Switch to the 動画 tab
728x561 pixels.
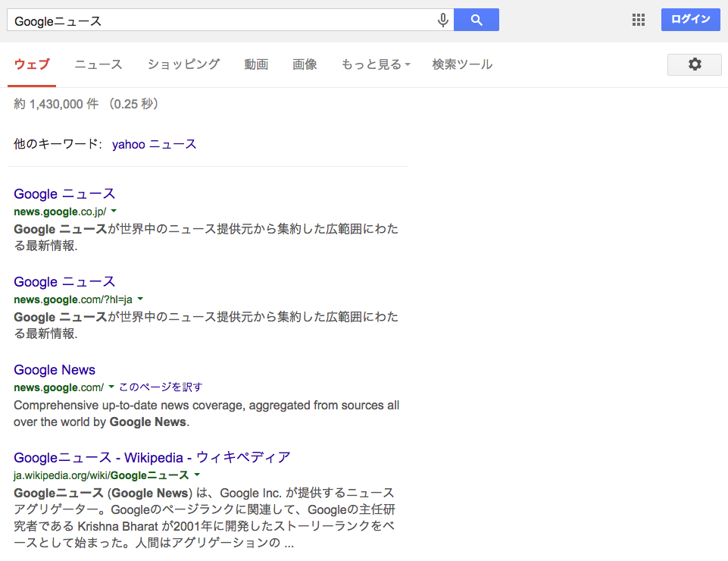(x=256, y=64)
